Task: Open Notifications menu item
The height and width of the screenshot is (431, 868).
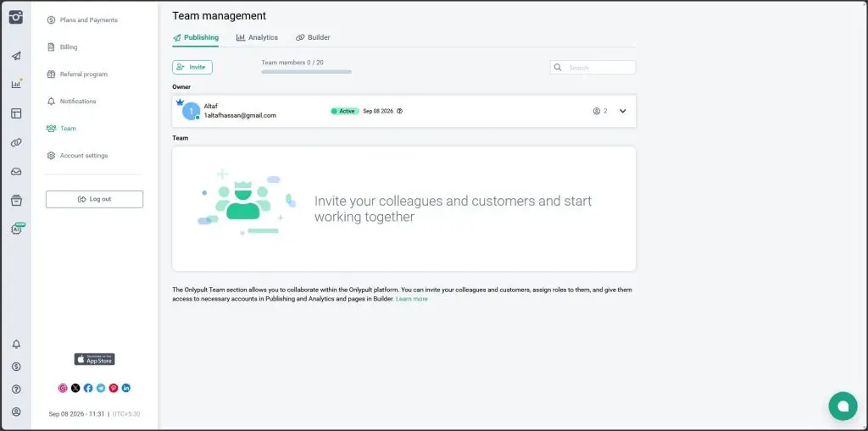Action: (71, 102)
